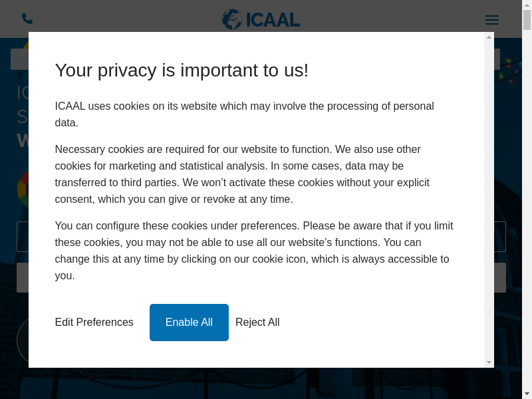The image size is (532, 399).
Task: Click the grey button's right edge behind dialog
Action: tap(499, 277)
